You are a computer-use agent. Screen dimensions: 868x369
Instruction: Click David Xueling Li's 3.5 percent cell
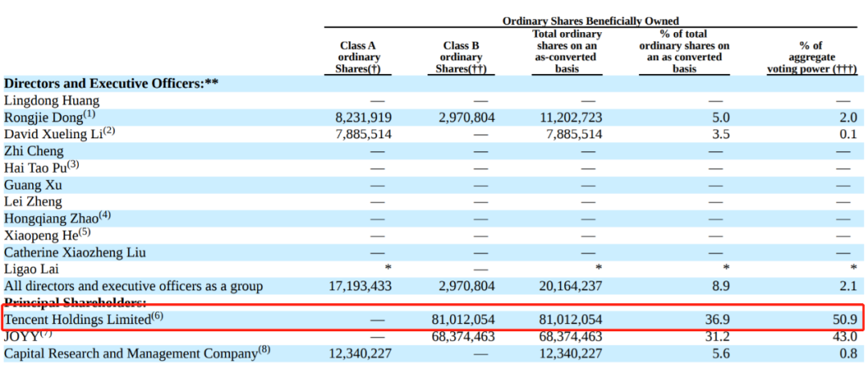click(722, 134)
